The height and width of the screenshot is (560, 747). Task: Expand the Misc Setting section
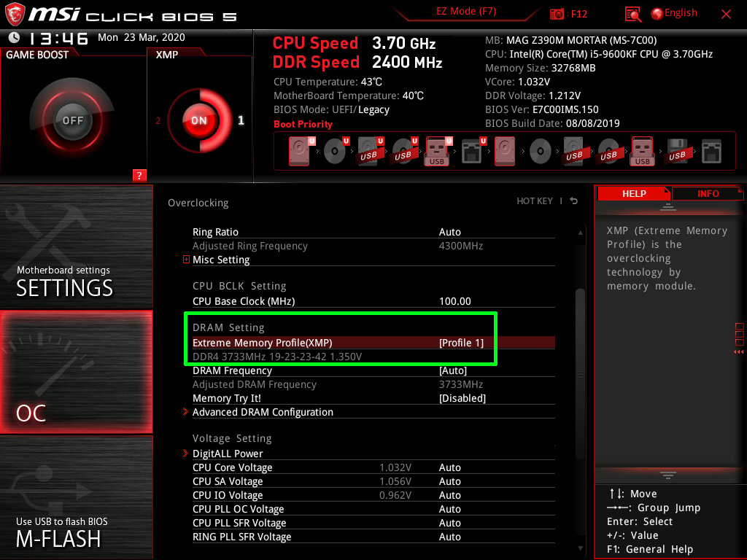(x=187, y=260)
